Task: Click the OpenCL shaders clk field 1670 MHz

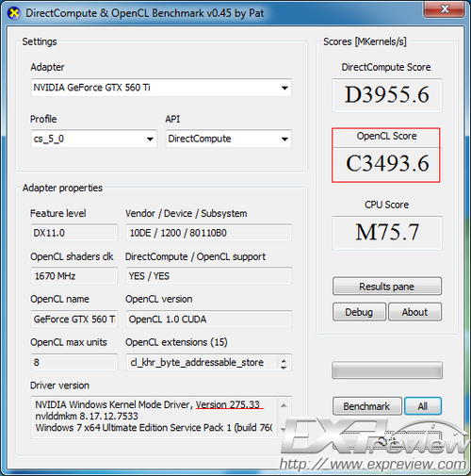Action: (73, 276)
